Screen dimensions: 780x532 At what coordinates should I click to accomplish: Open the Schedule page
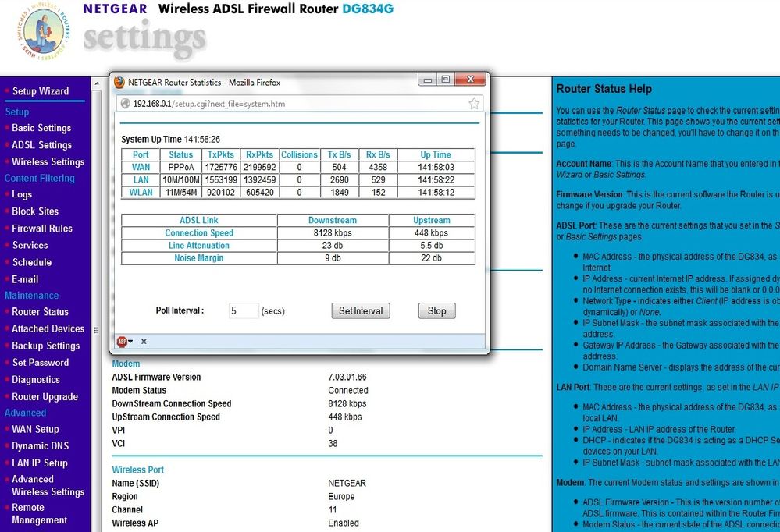(x=32, y=262)
